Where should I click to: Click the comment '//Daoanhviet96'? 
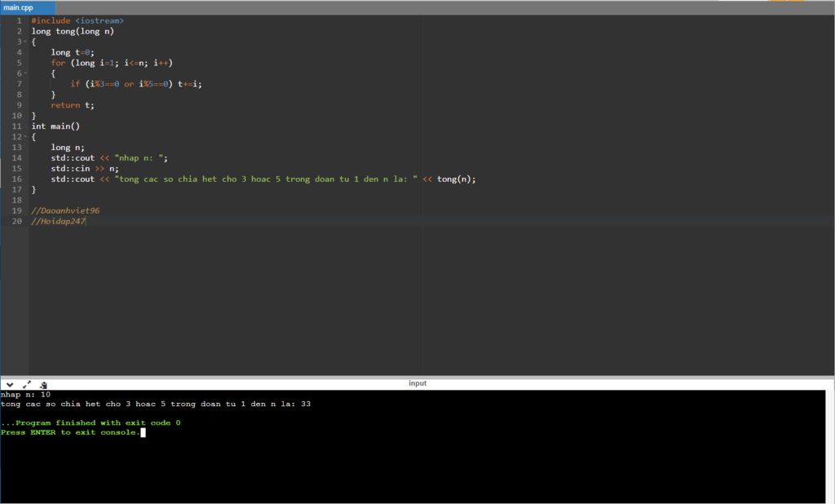click(x=65, y=211)
